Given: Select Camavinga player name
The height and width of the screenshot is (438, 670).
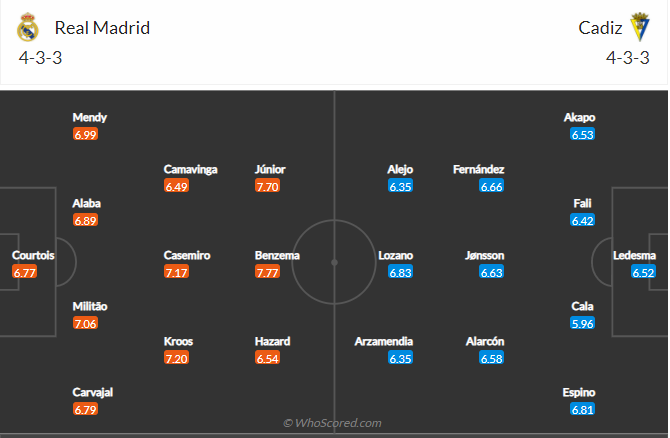Looking at the screenshot, I should tap(191, 169).
